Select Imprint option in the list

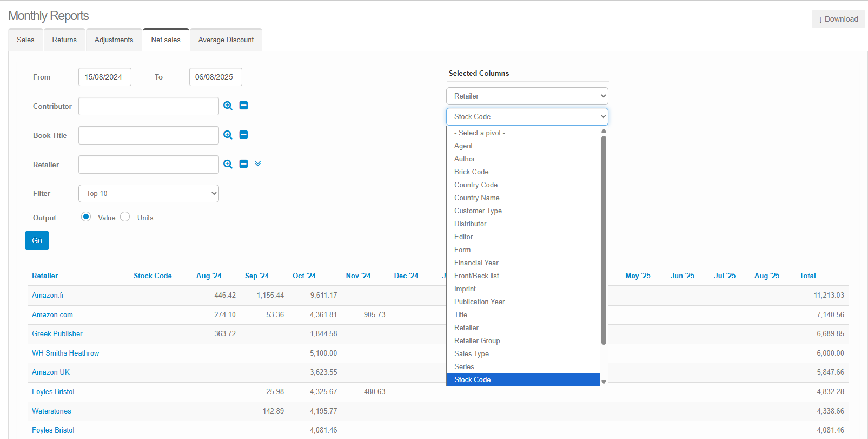(x=523, y=289)
